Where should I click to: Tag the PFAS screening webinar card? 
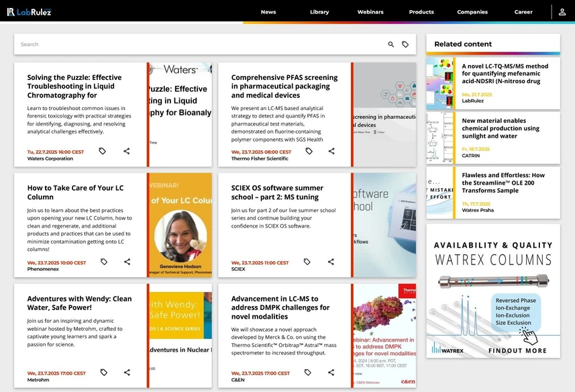(x=308, y=152)
